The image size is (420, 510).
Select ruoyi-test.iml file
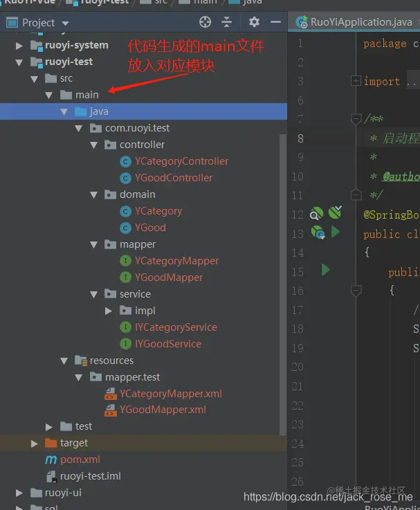coord(91,476)
